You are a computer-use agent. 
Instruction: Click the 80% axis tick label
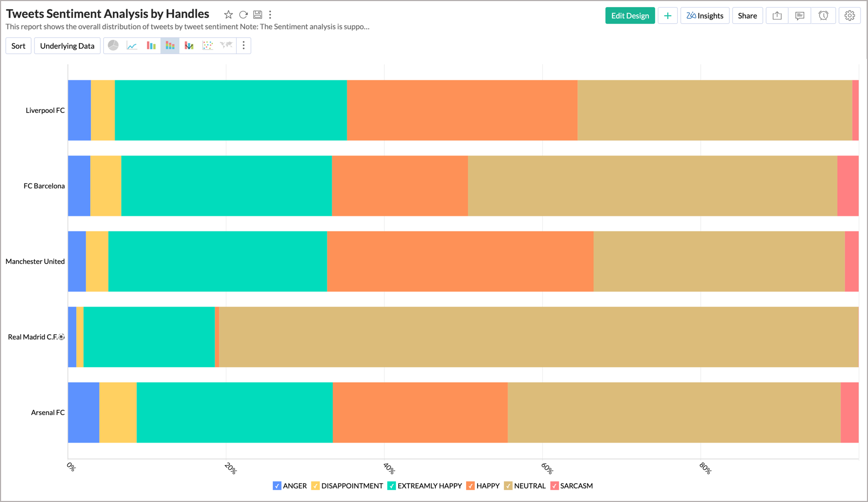coord(705,468)
